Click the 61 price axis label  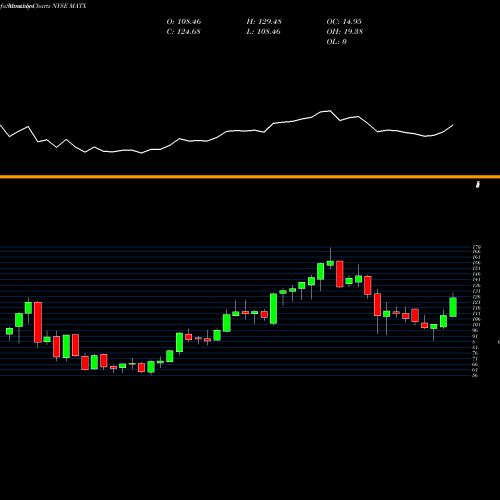475,370
